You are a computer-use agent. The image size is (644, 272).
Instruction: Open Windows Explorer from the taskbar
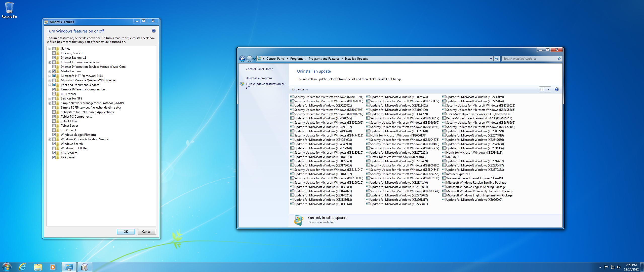click(38, 267)
